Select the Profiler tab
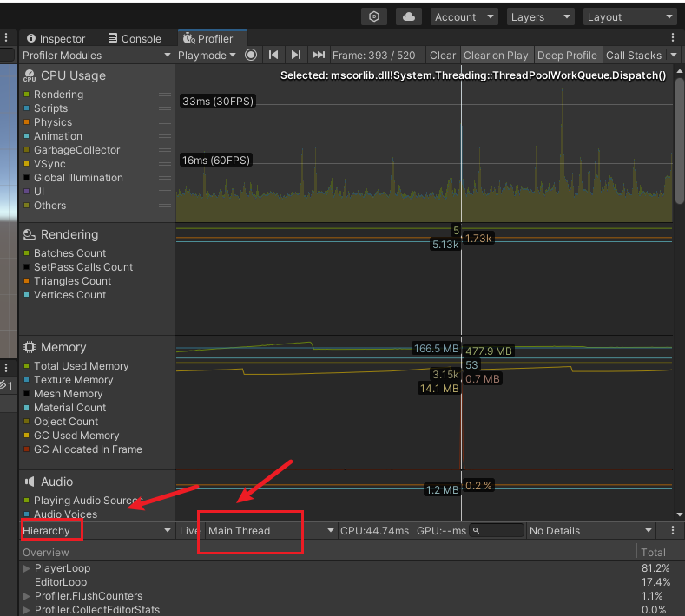The height and width of the screenshot is (616, 685). point(213,38)
